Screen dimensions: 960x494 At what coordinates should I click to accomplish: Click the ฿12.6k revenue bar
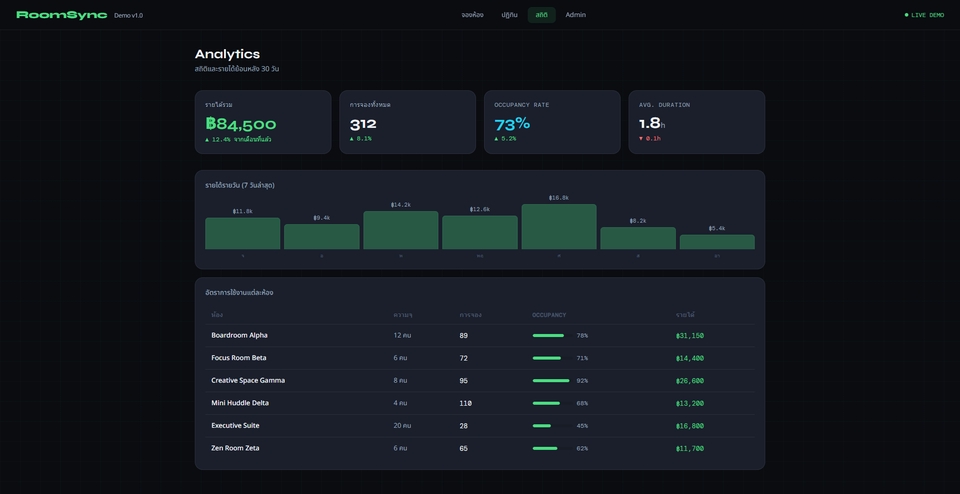(x=480, y=232)
